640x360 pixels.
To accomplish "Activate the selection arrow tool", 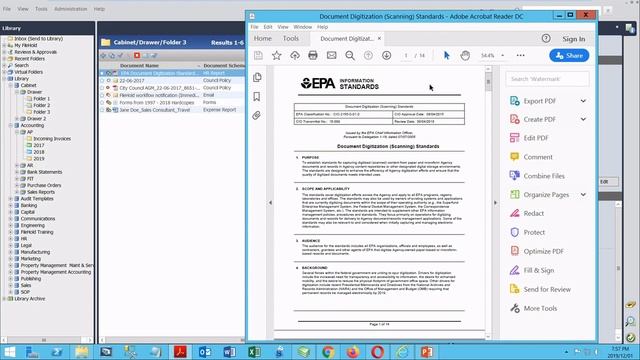I will [x=447, y=55].
